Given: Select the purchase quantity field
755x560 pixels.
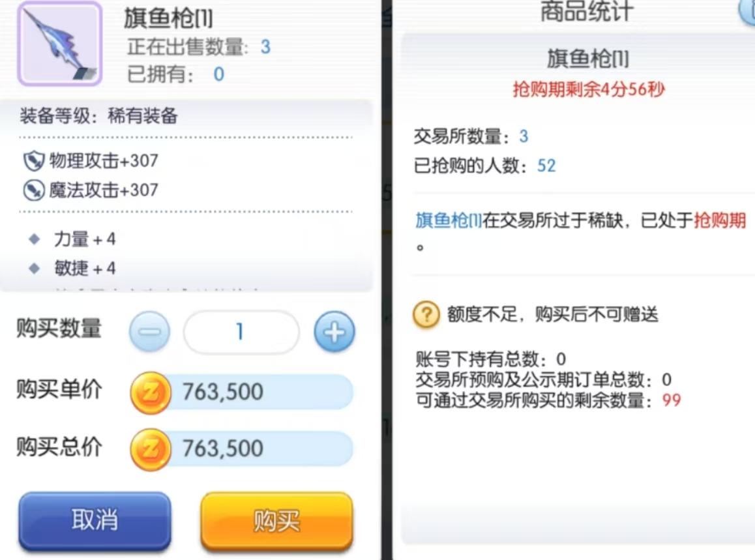Looking at the screenshot, I should point(241,332).
